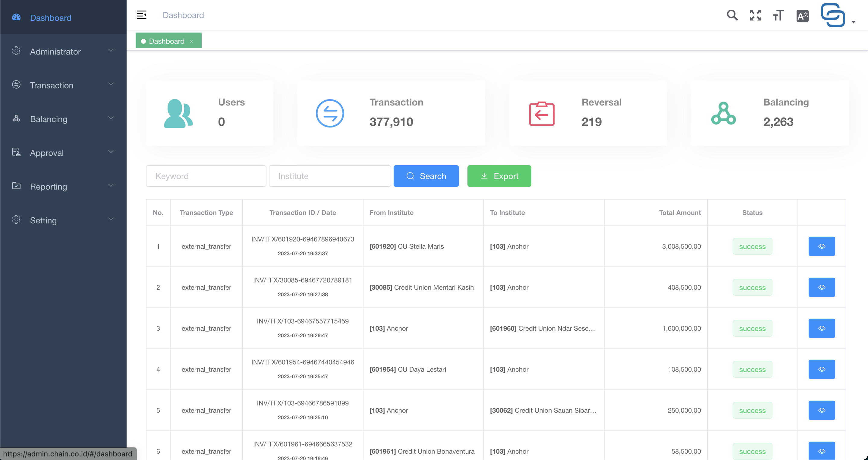The width and height of the screenshot is (868, 460).
Task: Collapse sidebar with hamburger icon
Action: [142, 15]
